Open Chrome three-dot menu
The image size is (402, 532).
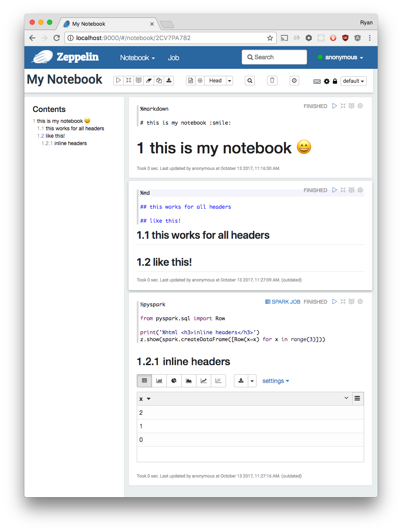click(370, 38)
